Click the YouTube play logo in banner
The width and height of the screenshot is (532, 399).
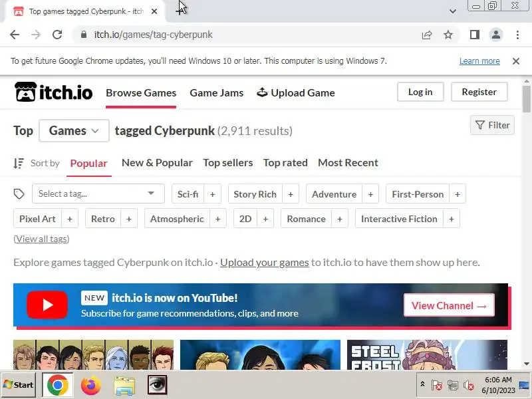[x=47, y=305]
